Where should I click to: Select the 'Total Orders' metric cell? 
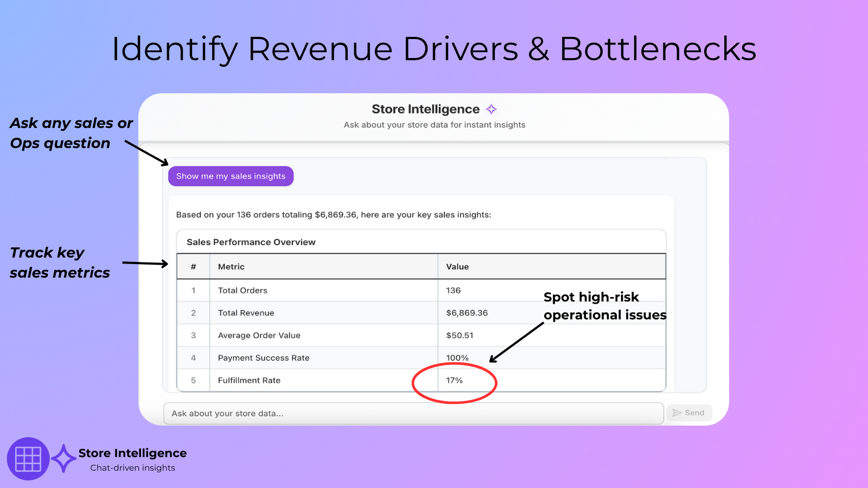pyautogui.click(x=324, y=291)
